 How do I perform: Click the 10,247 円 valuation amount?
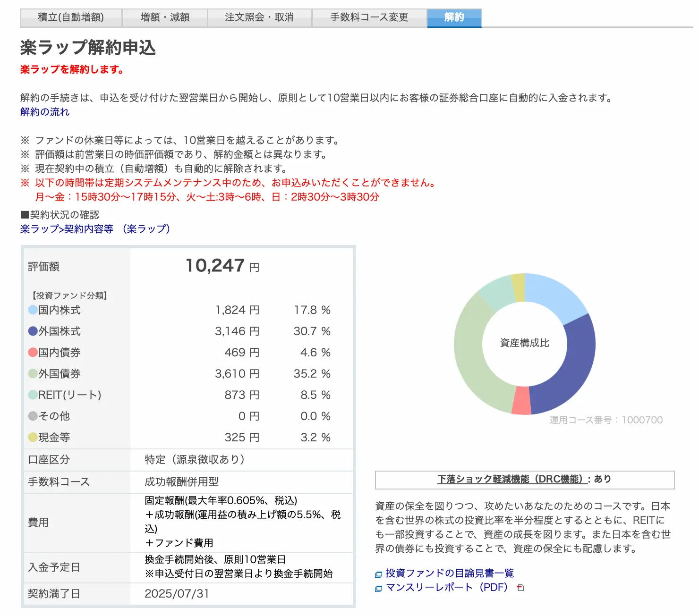[222, 266]
